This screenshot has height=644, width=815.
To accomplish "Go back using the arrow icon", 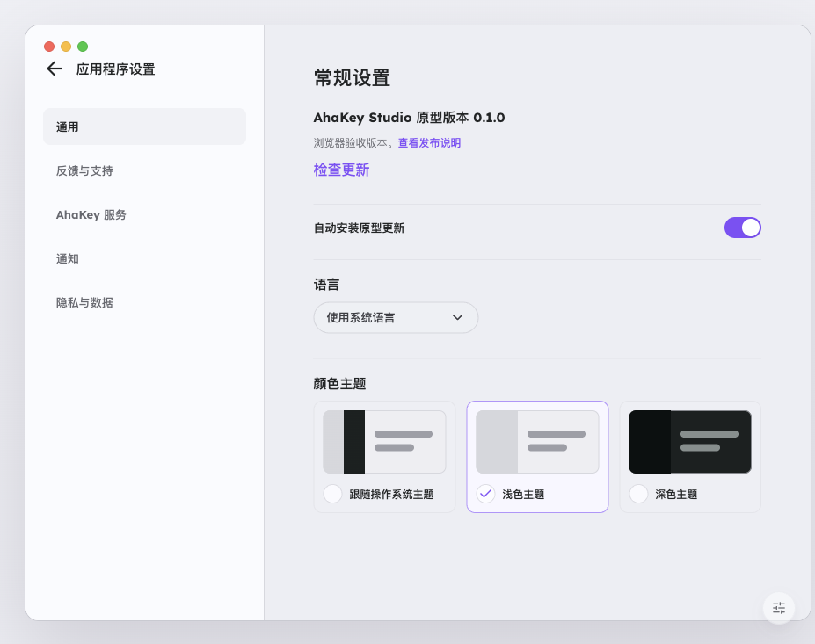I will click(54, 69).
